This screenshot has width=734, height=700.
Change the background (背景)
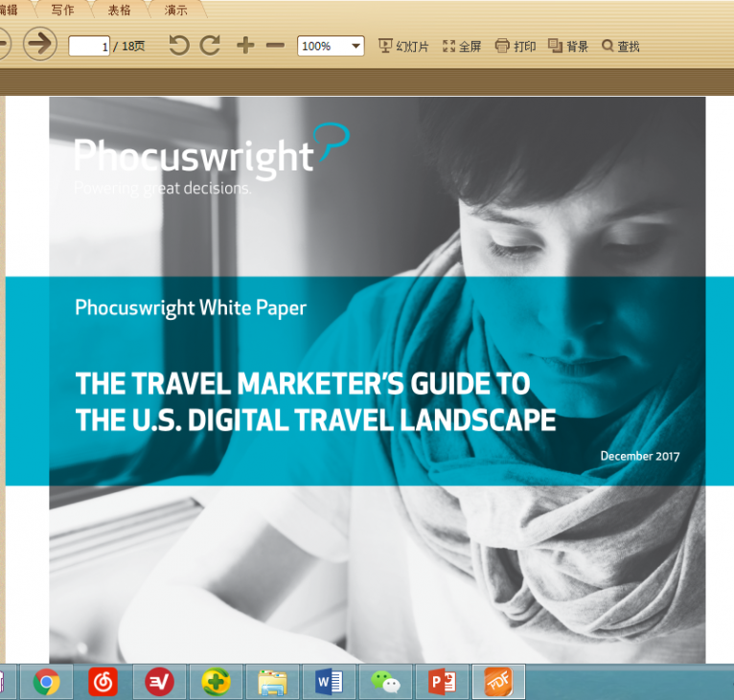pos(568,46)
